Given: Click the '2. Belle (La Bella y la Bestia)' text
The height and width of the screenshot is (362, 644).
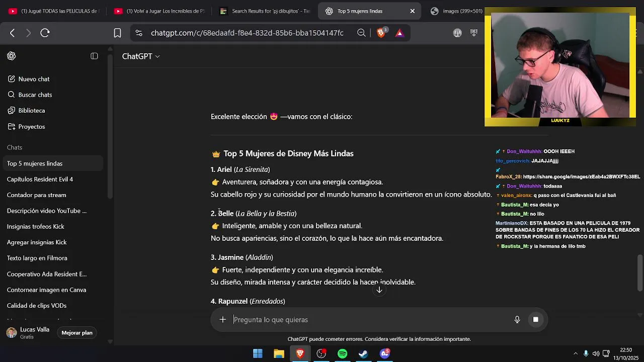Looking at the screenshot, I should pos(254,213).
